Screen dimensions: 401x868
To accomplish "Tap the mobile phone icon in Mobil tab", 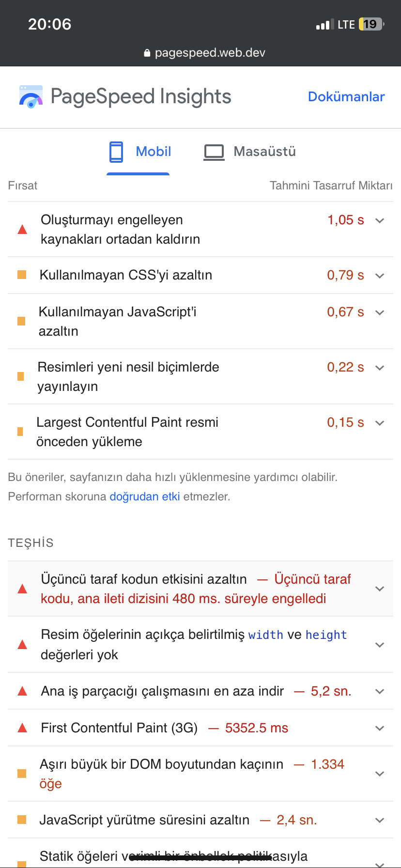I will tap(116, 152).
